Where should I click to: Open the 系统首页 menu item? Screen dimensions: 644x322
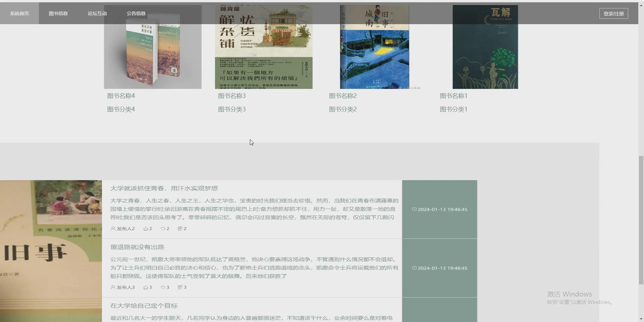coord(19,13)
